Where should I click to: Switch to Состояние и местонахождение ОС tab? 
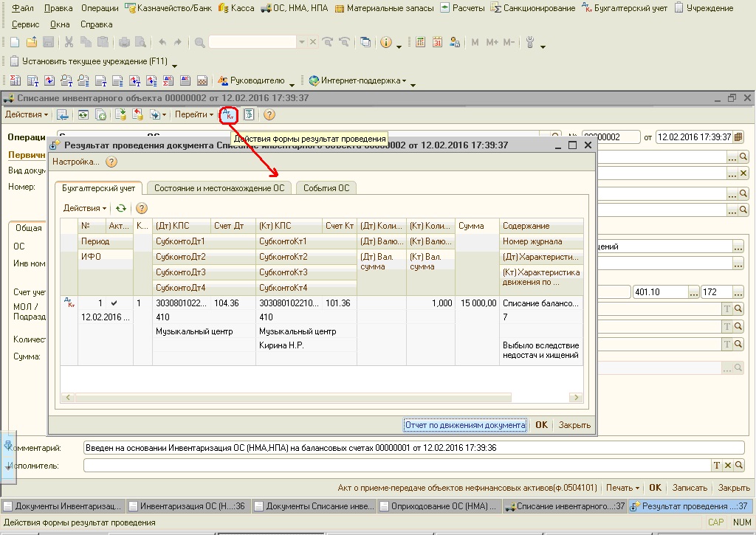coord(219,188)
